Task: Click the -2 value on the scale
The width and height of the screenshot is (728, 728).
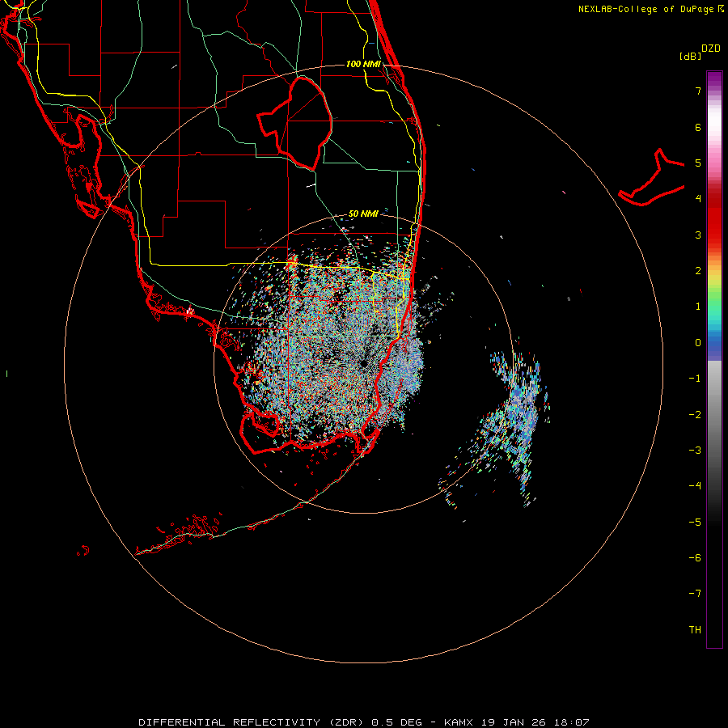Action: coord(695,415)
